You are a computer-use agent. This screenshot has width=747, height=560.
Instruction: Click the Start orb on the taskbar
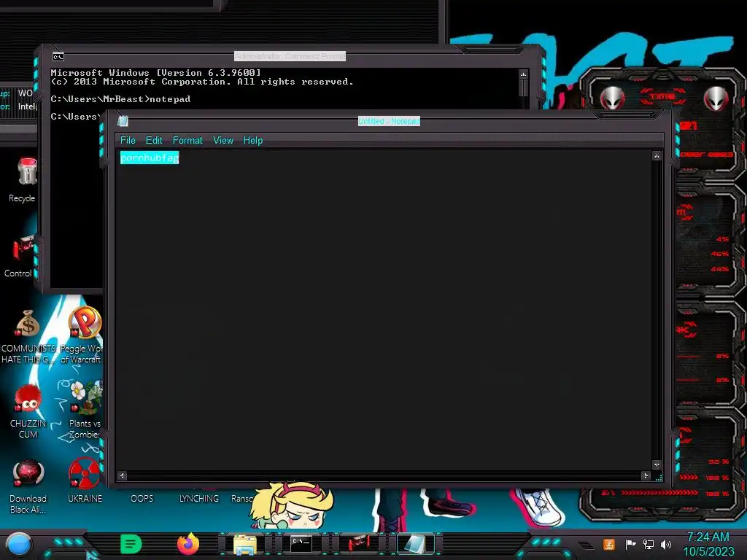coord(19,545)
